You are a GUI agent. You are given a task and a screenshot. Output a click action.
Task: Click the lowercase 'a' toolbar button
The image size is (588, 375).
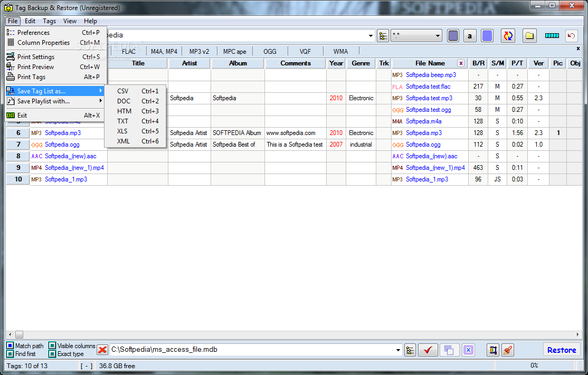pyautogui.click(x=469, y=36)
